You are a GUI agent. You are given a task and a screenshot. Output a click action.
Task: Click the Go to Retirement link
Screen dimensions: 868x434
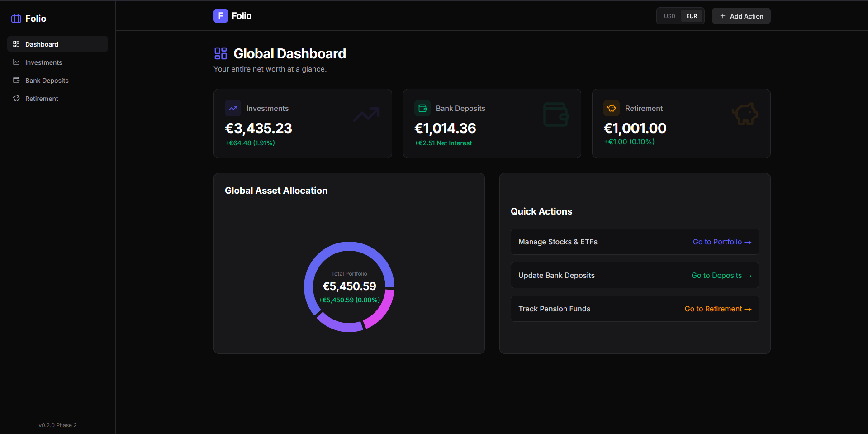(717, 309)
